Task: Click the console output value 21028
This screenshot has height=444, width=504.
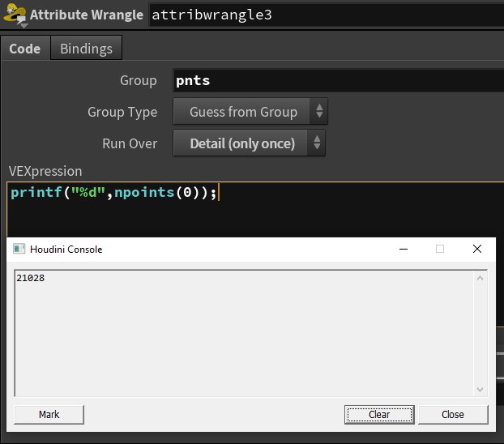Action: click(x=31, y=278)
